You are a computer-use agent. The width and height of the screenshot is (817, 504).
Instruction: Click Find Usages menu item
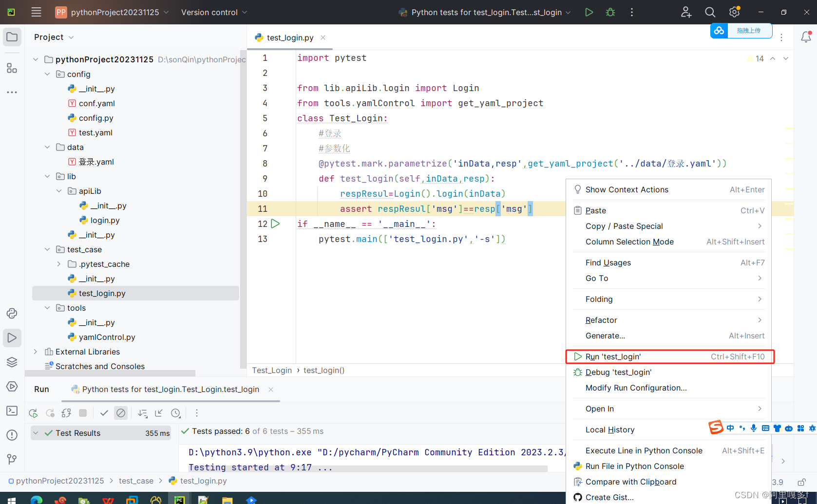pyautogui.click(x=668, y=262)
